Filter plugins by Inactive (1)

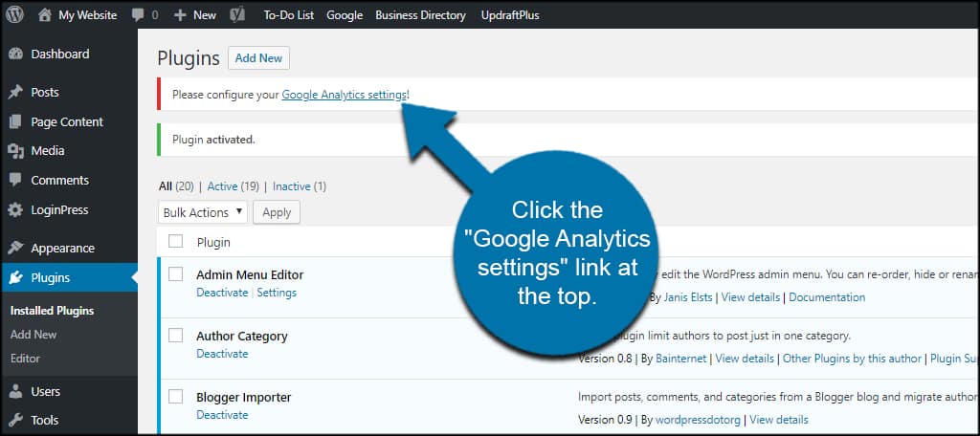tap(300, 186)
